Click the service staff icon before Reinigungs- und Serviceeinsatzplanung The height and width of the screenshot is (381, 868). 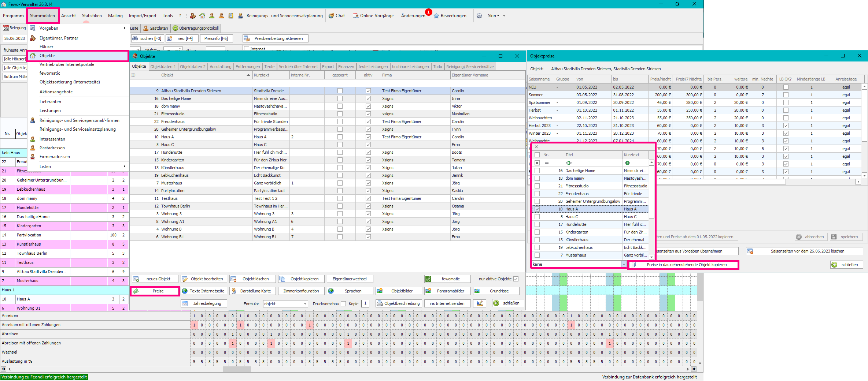click(240, 16)
